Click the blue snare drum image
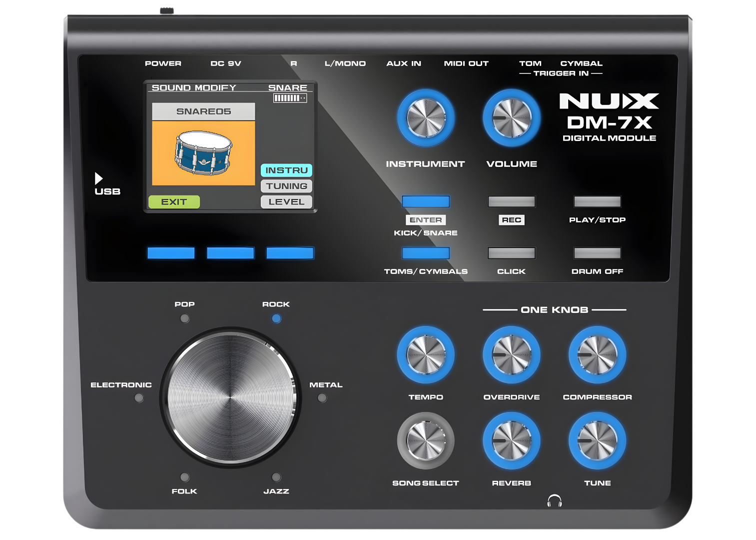This screenshot has height=540, width=756. point(203,152)
